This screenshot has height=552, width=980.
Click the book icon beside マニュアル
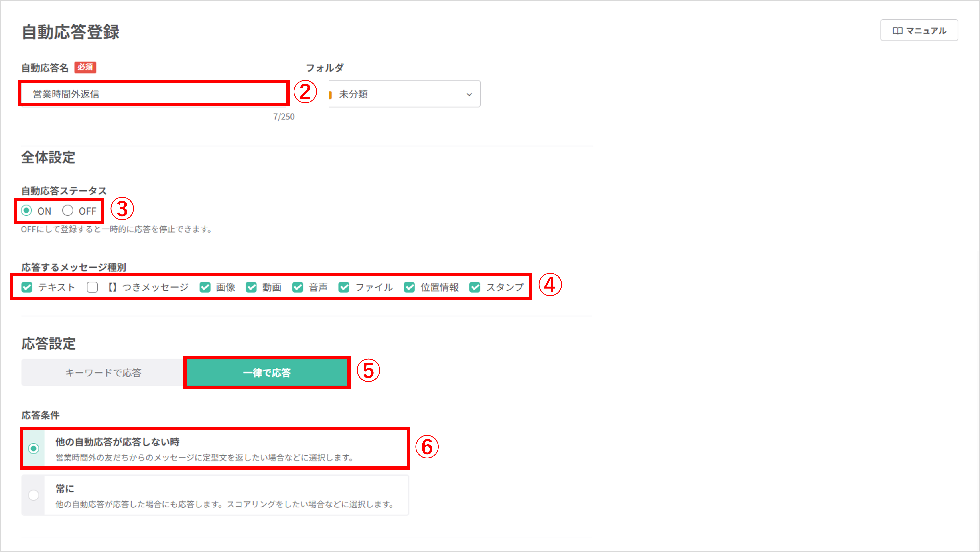pos(897,31)
